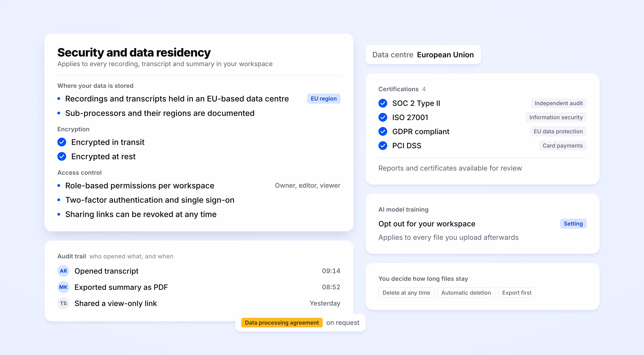Click 'who opened what, and when' caption
644x355 pixels.
coord(132,256)
